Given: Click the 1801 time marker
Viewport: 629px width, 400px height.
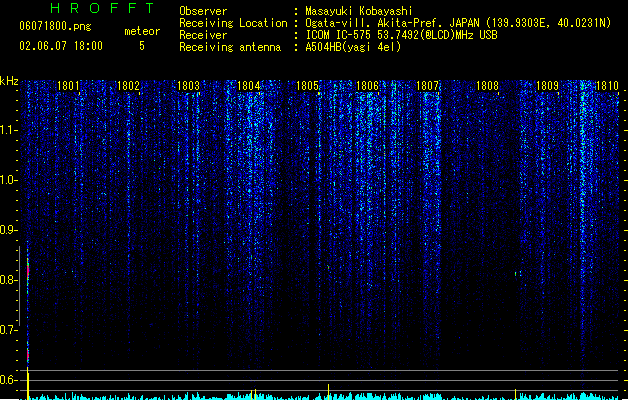Looking at the screenshot, I should (68, 86).
